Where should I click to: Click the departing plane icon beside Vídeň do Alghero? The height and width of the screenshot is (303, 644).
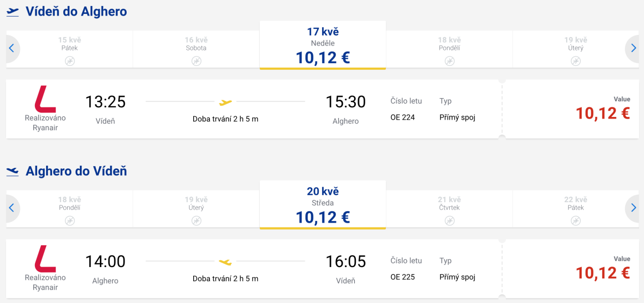coord(12,11)
